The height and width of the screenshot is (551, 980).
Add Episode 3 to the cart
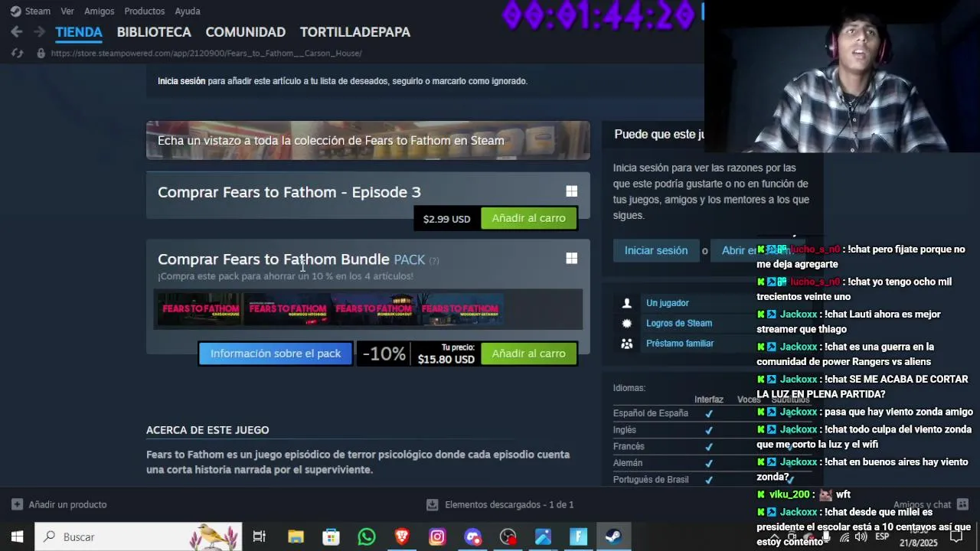pyautogui.click(x=528, y=218)
